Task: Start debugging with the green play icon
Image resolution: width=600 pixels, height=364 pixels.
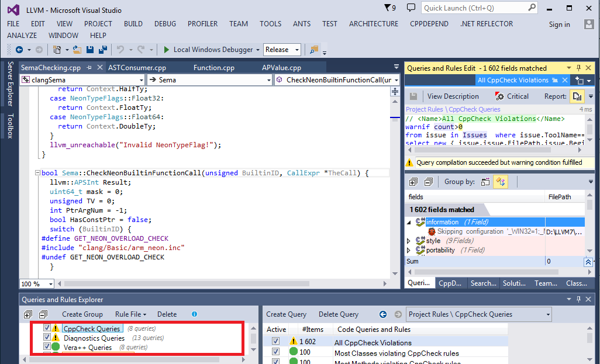Action: coord(167,50)
